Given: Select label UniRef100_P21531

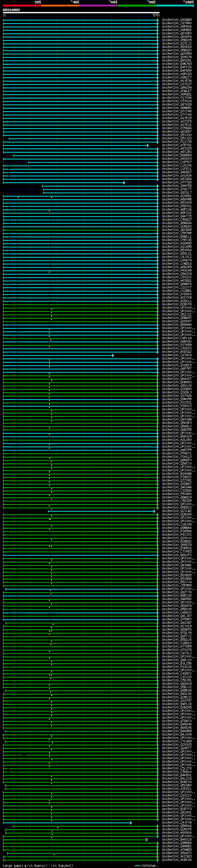Looking at the screenshot, I should click(x=177, y=403).
